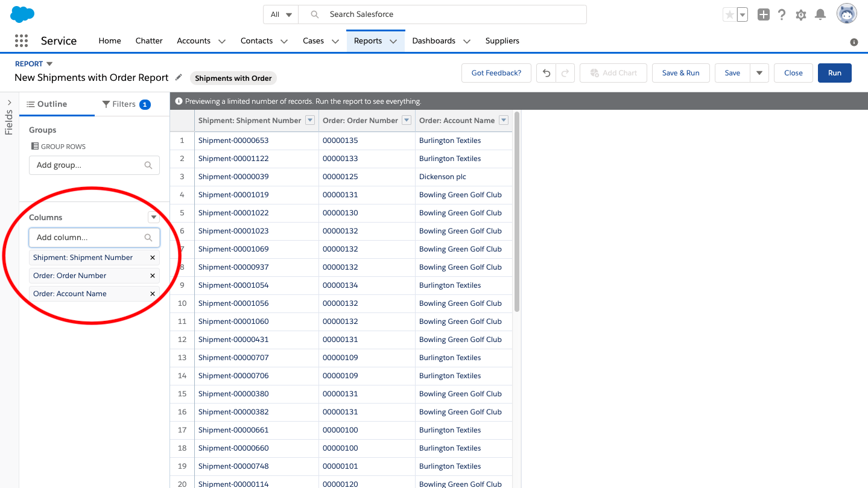868x488 pixels.
Task: Click the favorites star icon
Action: point(730,15)
